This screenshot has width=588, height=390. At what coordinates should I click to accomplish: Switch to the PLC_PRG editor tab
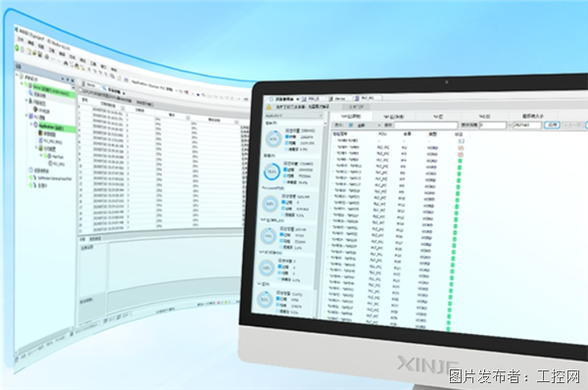[367, 98]
